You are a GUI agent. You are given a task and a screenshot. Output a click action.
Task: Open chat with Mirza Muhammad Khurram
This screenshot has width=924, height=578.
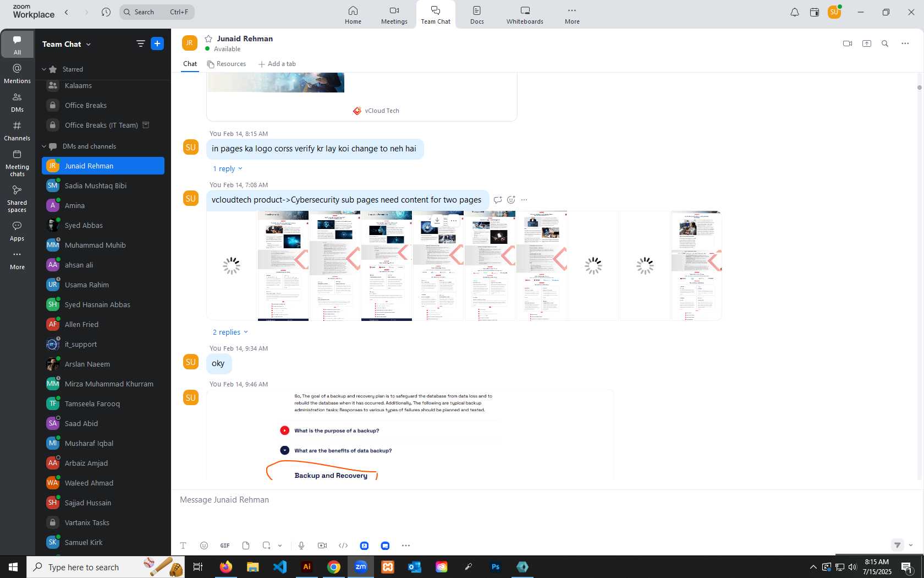[103, 384]
